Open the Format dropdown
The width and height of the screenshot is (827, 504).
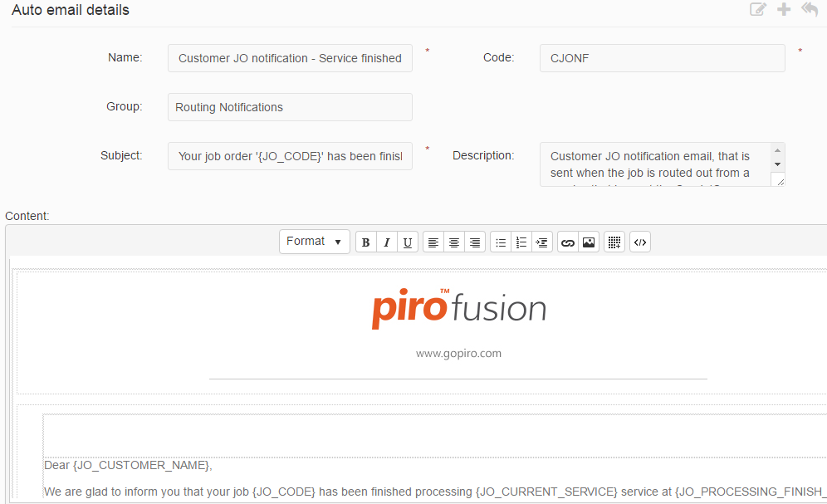pyautogui.click(x=314, y=242)
